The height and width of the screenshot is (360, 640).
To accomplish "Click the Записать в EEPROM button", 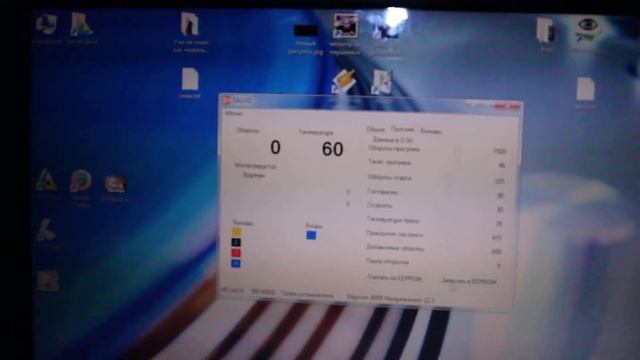I will (469, 282).
